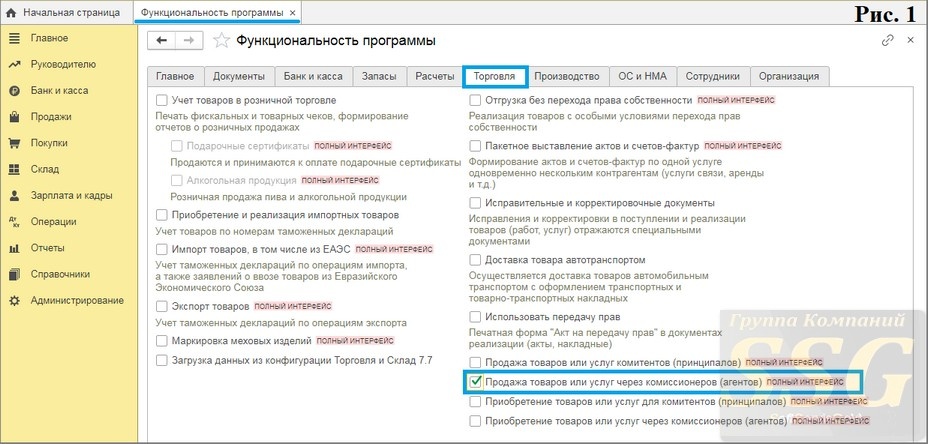Open the Организация tab

click(x=789, y=76)
